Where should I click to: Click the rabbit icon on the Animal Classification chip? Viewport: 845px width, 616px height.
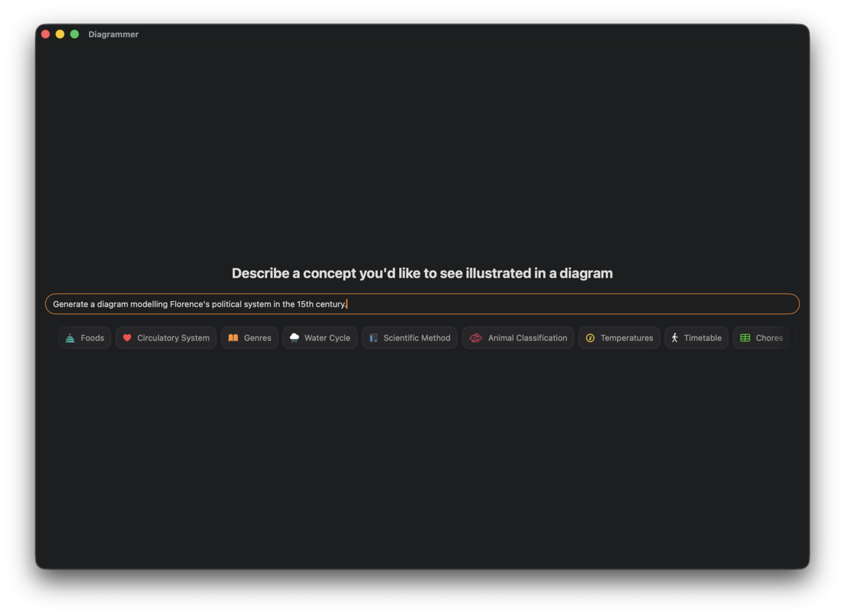click(x=475, y=338)
